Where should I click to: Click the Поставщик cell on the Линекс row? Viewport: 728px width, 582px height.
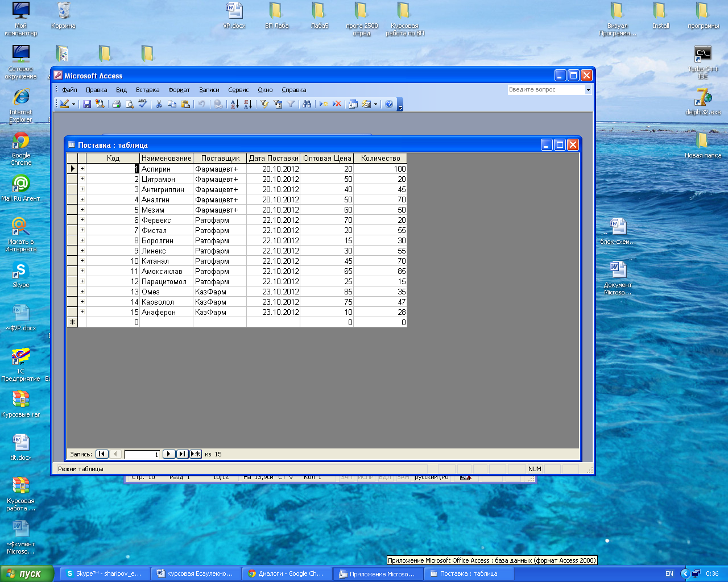(220, 251)
